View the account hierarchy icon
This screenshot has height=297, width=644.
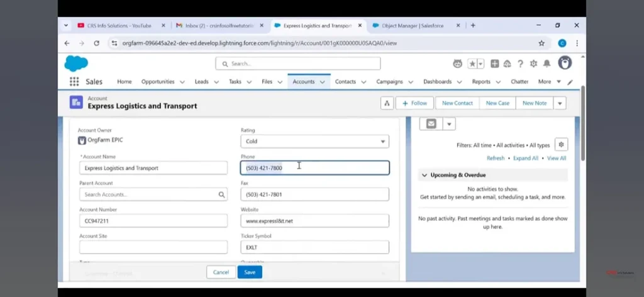(x=387, y=103)
